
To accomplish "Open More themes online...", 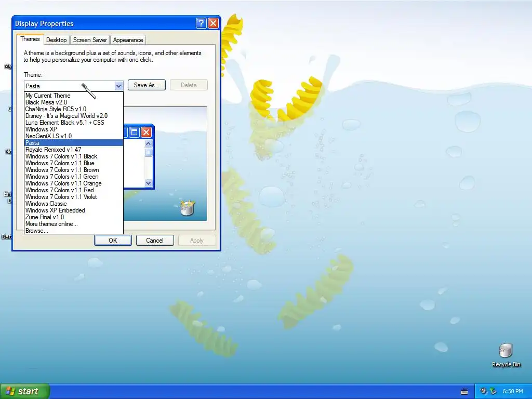I will tap(74, 224).
